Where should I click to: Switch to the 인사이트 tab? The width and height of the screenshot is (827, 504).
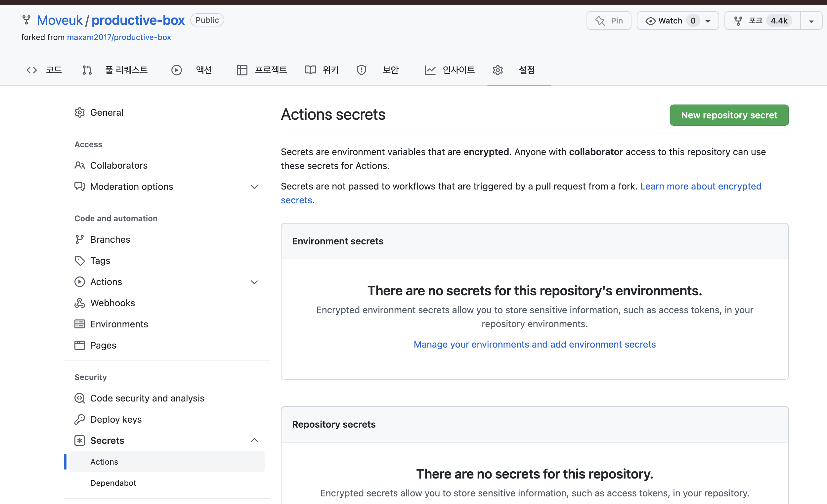pos(450,70)
